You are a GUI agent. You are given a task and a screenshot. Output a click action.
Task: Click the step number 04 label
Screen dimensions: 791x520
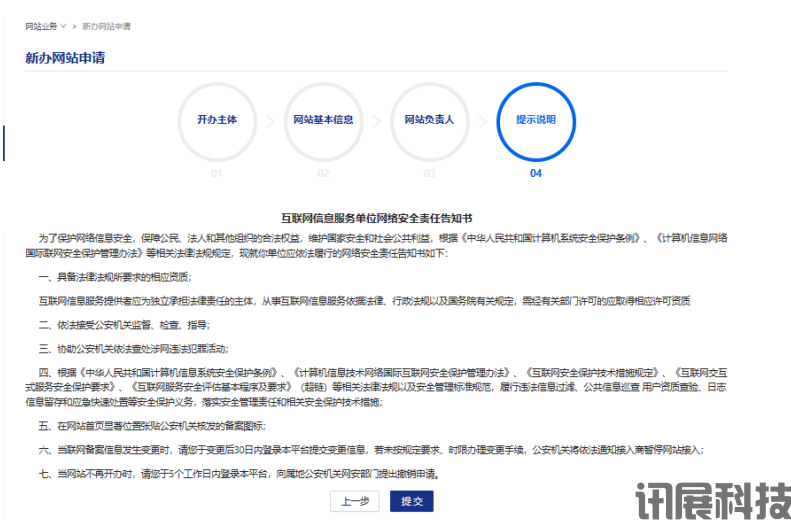pos(536,173)
